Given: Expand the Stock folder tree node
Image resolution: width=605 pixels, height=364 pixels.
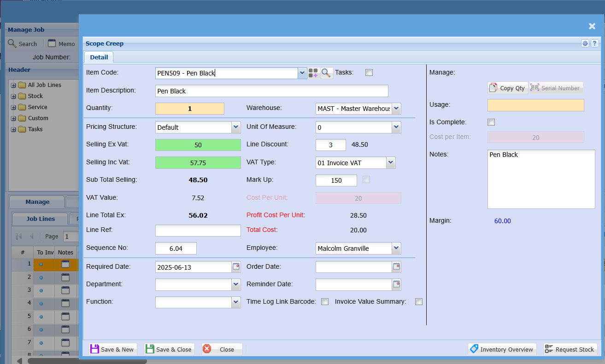Looking at the screenshot, I should coord(13,96).
